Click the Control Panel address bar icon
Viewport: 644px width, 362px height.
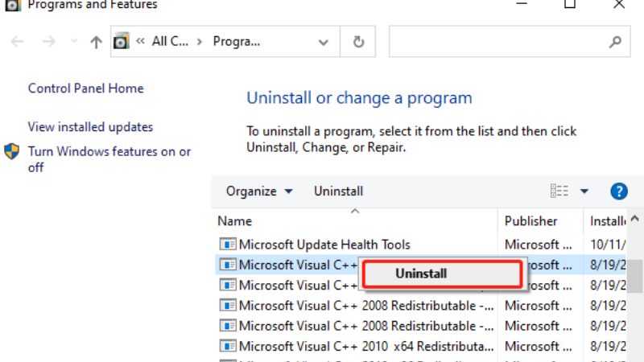point(122,42)
